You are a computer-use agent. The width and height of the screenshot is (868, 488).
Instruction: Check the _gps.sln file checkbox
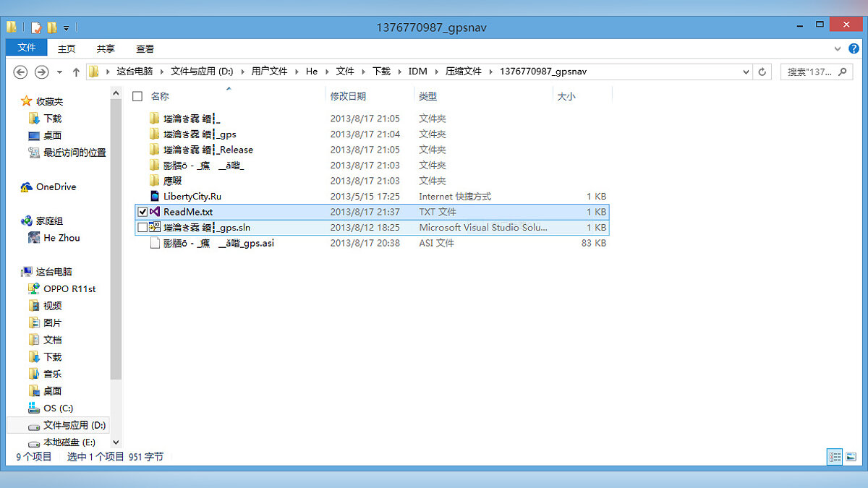[x=142, y=228]
